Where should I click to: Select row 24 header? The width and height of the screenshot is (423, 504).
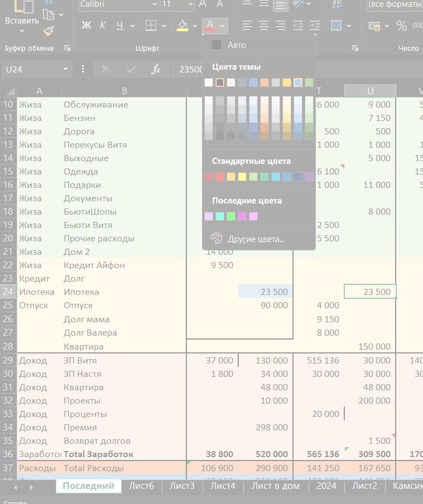pyautogui.click(x=8, y=292)
